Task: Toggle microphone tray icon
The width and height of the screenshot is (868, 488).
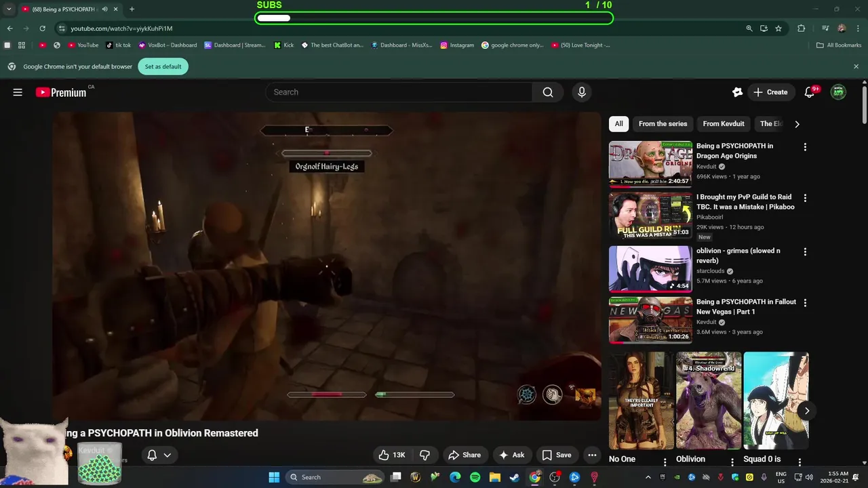Action: pyautogui.click(x=764, y=477)
